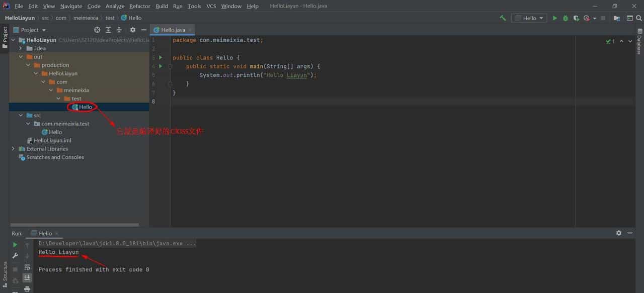Open the Refactor menu

coord(139,6)
